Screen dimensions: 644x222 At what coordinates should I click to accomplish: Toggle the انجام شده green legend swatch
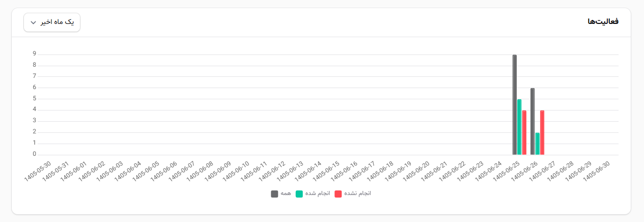click(x=299, y=194)
